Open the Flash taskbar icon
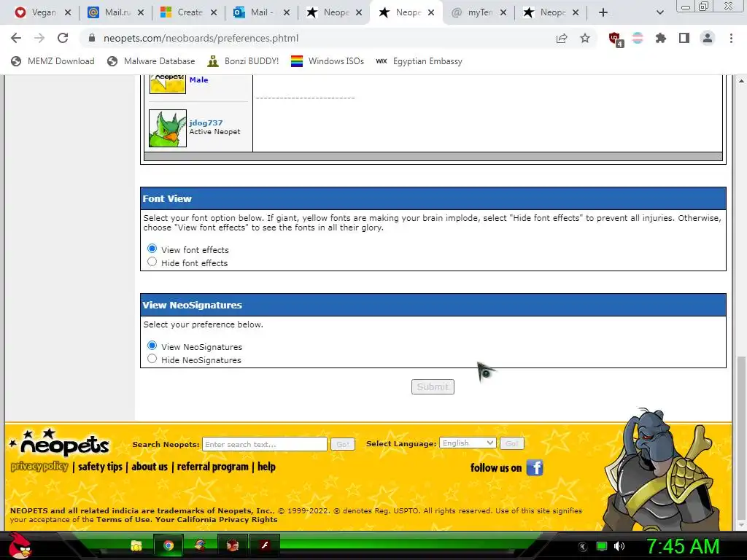The width and height of the screenshot is (747, 560). point(264,545)
